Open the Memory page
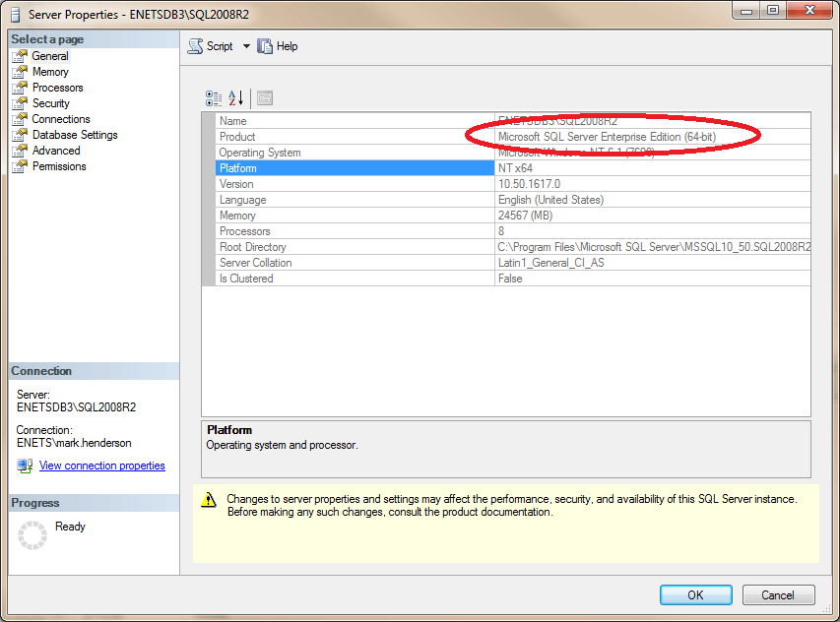This screenshot has width=840, height=622. 50,72
